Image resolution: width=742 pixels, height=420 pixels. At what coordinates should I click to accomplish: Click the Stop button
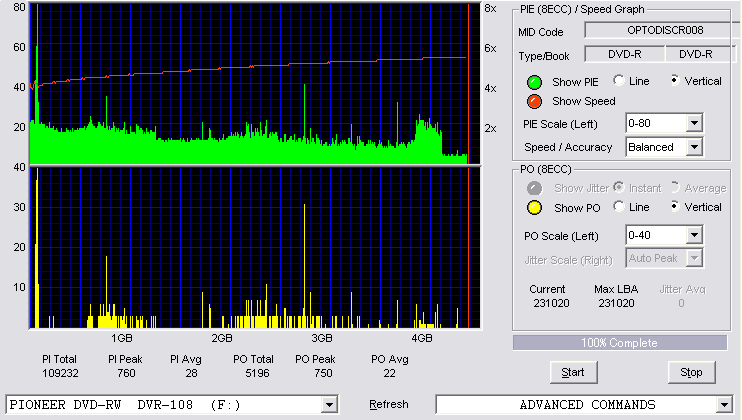[691, 373]
